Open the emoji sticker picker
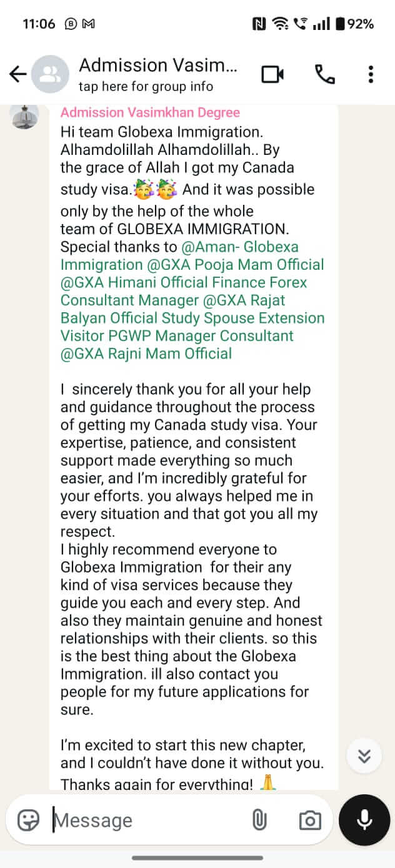The width and height of the screenshot is (395, 868). (28, 820)
